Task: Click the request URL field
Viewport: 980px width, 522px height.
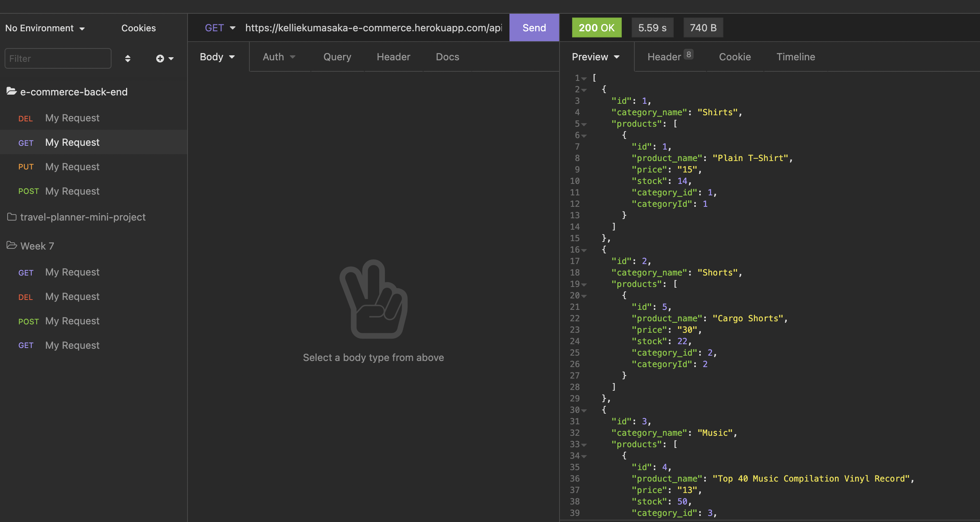Action: tap(373, 28)
